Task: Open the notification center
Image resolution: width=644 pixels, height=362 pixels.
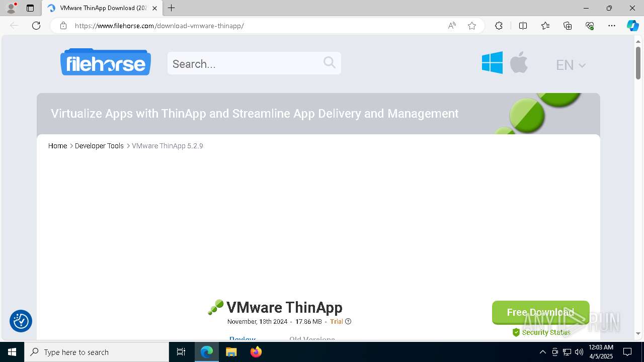Action: (x=627, y=352)
